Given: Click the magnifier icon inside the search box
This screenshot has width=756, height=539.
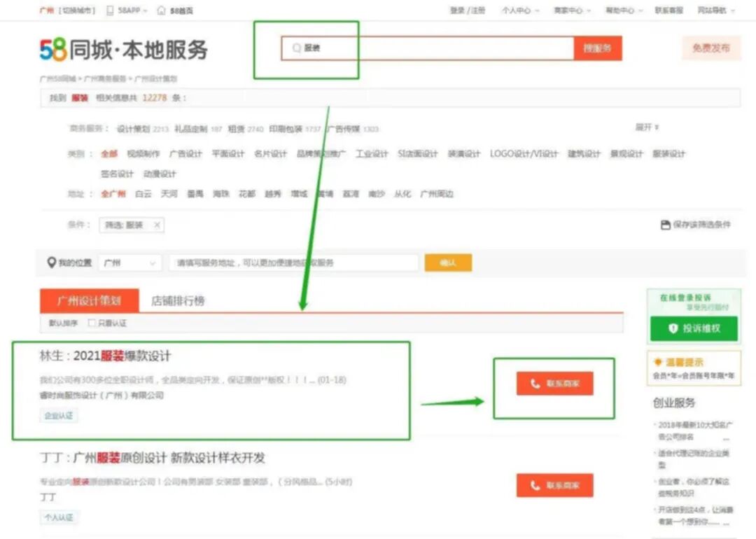Looking at the screenshot, I should coord(297,48).
